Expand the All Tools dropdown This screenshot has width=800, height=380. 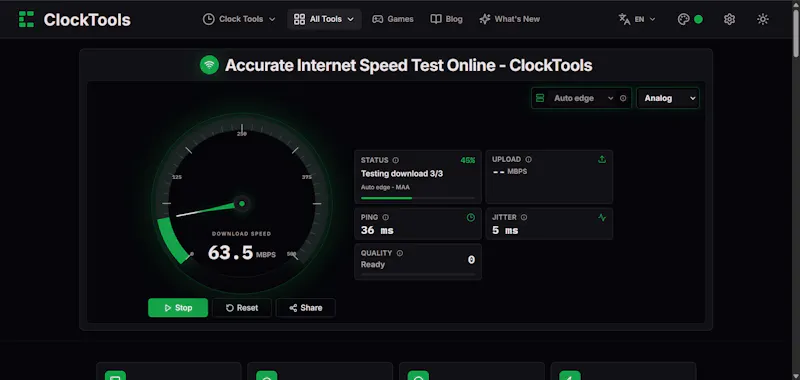(x=324, y=19)
